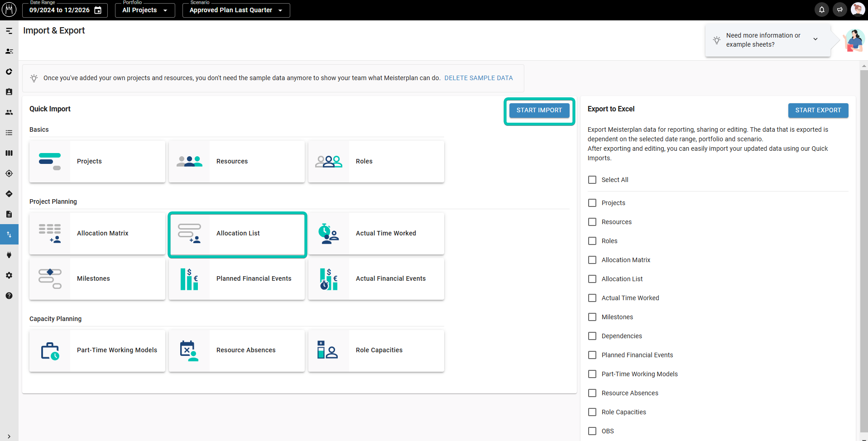Open the board columns sidebar icon

coord(9,153)
